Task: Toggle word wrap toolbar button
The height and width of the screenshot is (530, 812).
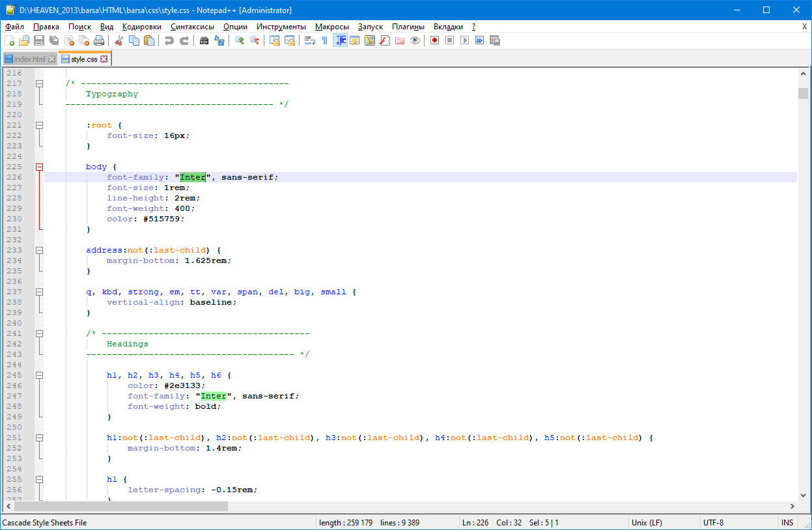Action: click(x=310, y=40)
